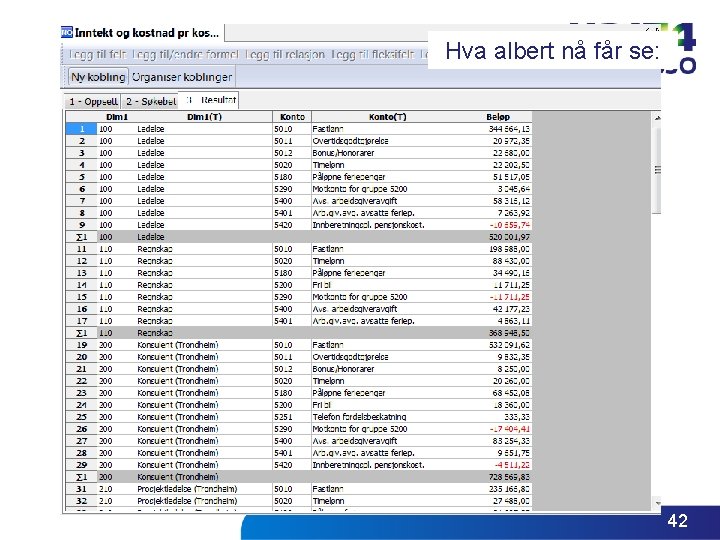Click the Beløp column header
This screenshot has width=720, height=540.
pos(498,117)
